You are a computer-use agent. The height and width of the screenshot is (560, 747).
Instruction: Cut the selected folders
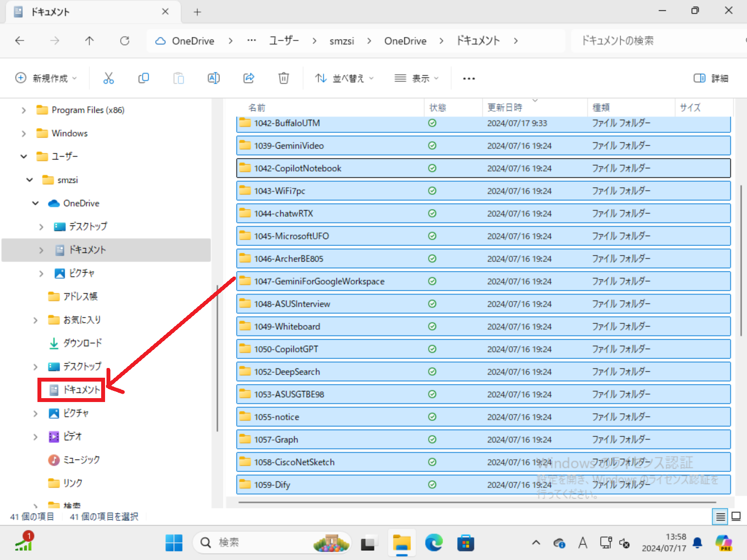point(108,78)
